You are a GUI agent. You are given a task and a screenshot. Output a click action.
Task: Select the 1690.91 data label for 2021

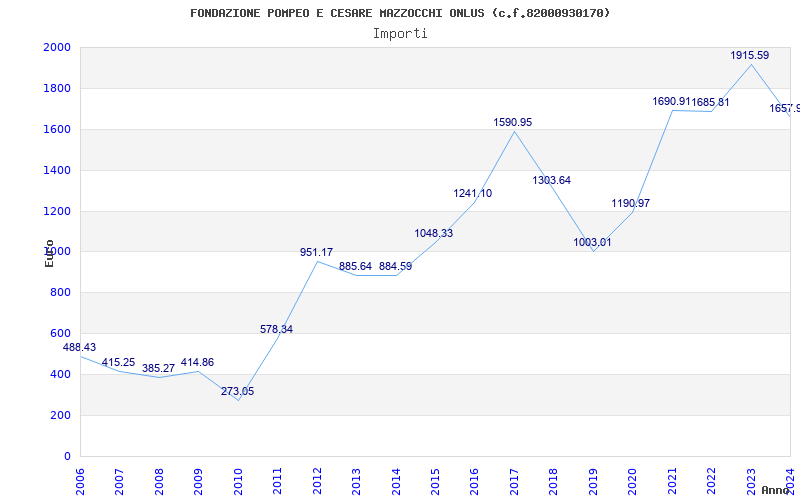(x=671, y=102)
